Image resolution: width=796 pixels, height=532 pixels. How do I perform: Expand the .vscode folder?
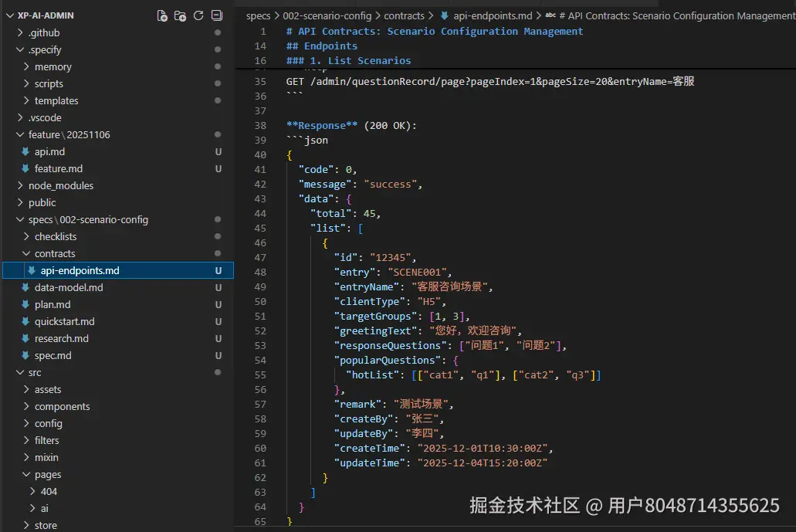(x=20, y=118)
